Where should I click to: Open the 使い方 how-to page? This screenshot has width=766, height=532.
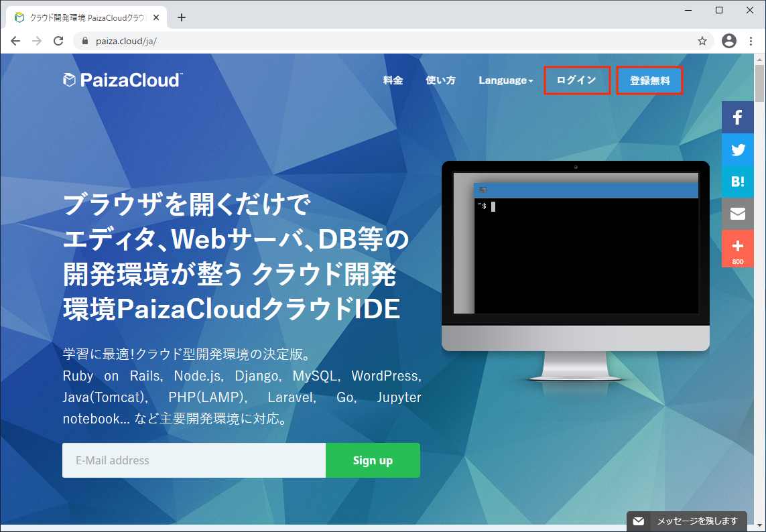coord(441,80)
